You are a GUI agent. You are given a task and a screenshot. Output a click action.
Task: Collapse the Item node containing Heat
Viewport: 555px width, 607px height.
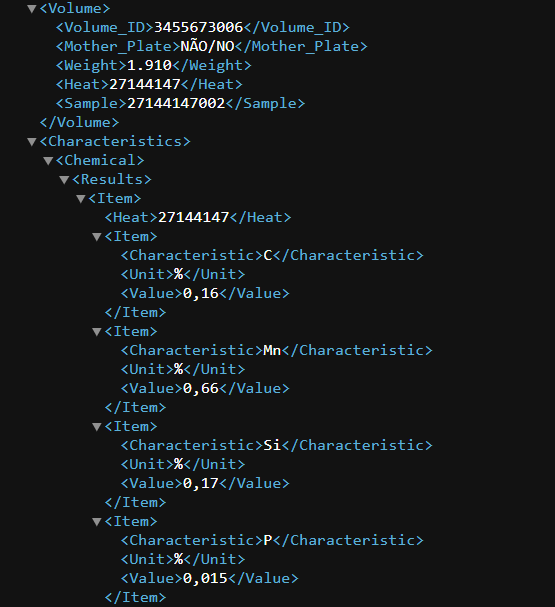pyautogui.click(x=81, y=199)
